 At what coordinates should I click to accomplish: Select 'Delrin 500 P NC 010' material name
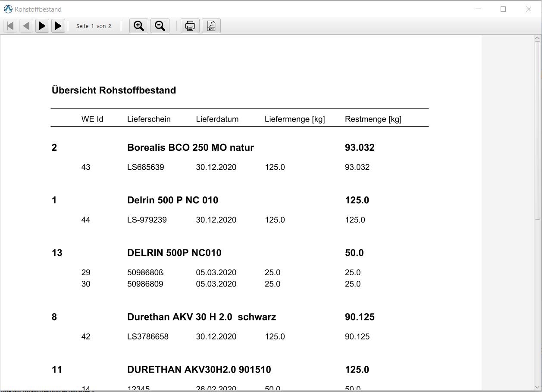pos(173,200)
